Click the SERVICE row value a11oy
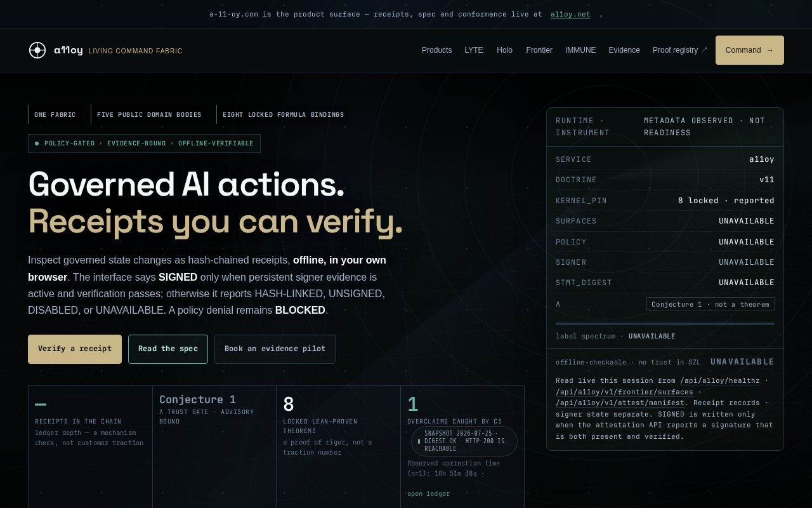The image size is (812, 508). tap(762, 159)
